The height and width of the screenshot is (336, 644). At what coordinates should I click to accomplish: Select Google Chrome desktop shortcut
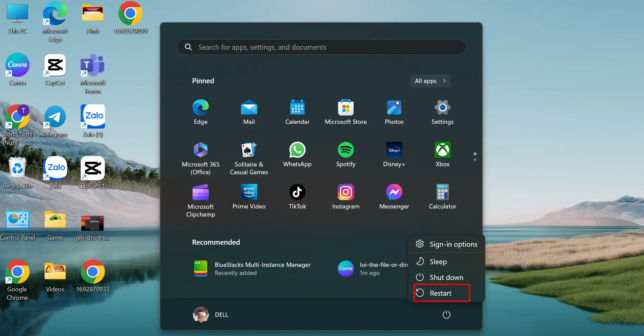17,280
